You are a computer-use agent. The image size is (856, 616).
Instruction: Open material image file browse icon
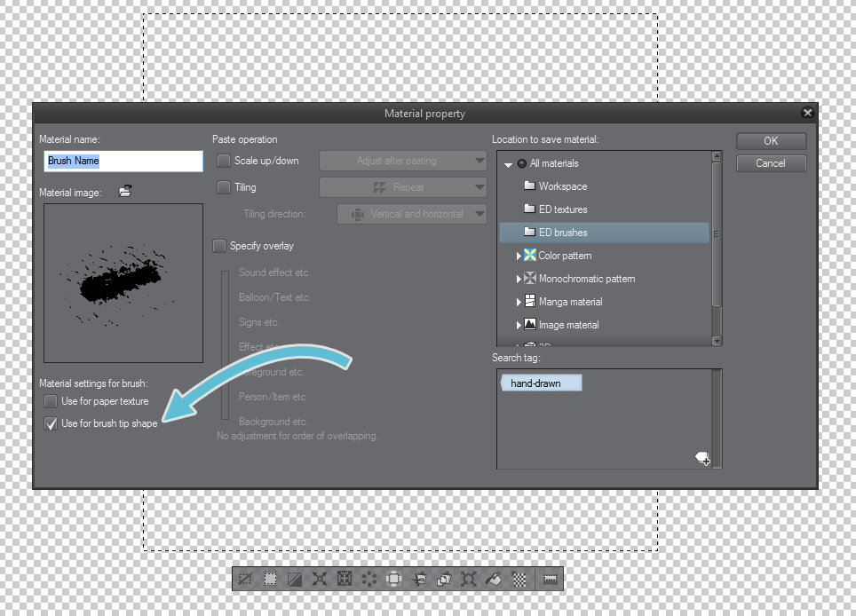125,192
